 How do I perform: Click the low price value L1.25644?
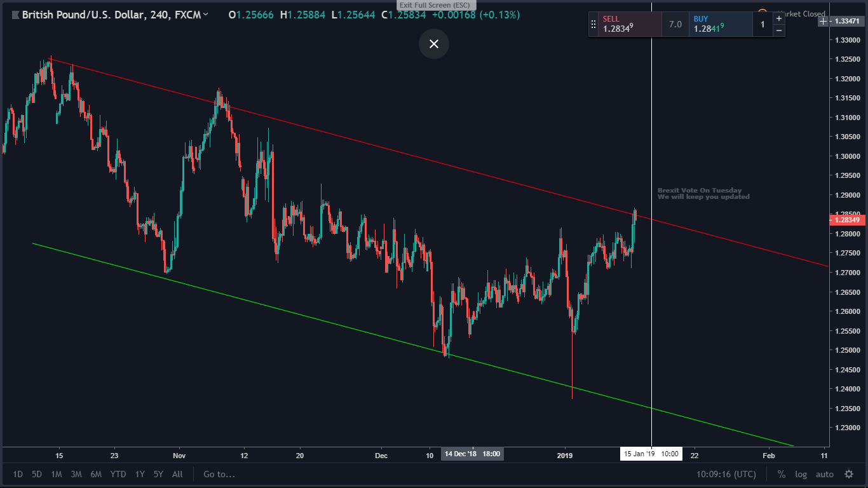[x=353, y=14]
